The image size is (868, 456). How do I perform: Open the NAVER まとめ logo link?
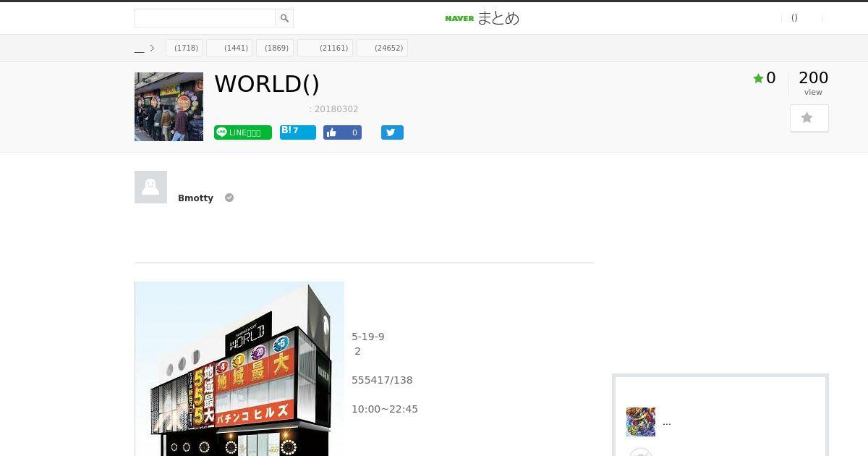pos(482,18)
